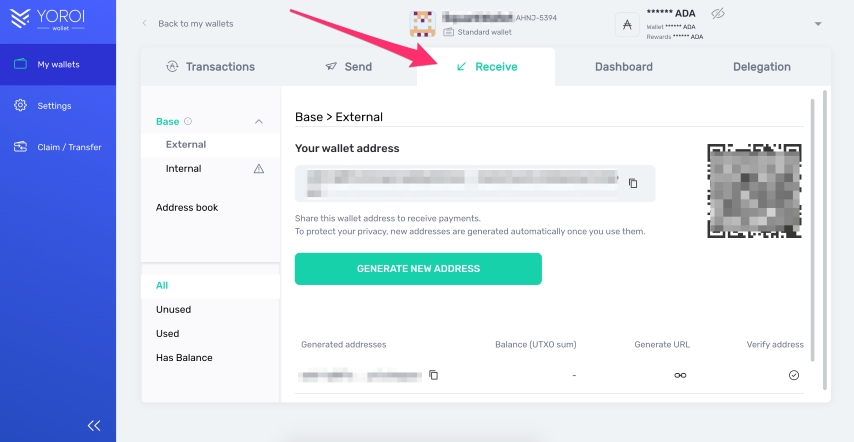This screenshot has width=854, height=442.
Task: Filter addresses by Unused
Action: click(173, 310)
